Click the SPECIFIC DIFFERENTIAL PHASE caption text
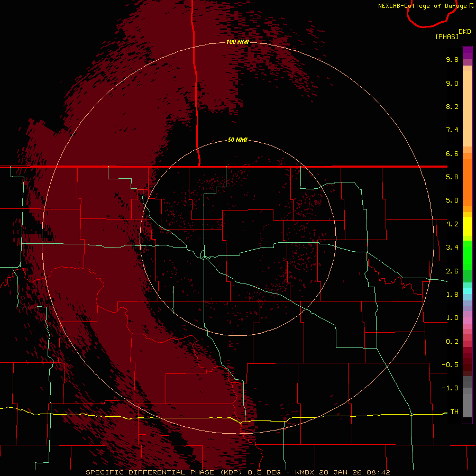Viewport: 476px width, 476px height. pos(150,472)
